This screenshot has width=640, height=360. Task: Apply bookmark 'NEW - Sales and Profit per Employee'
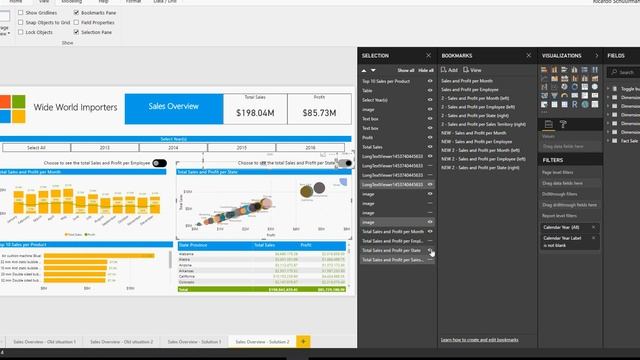[476, 142]
